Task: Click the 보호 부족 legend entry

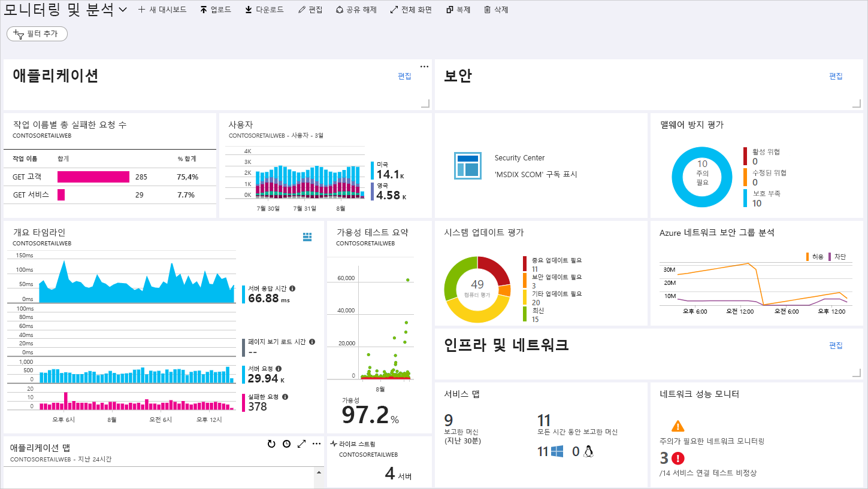Action: click(x=762, y=198)
